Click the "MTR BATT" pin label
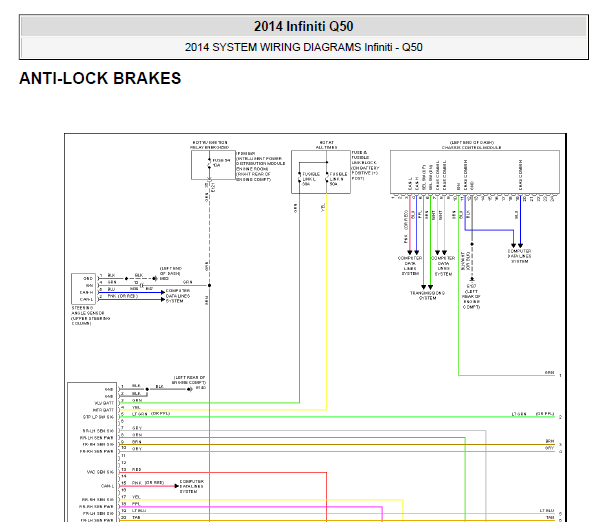Viewport: 602px width, 522px height. (103, 410)
